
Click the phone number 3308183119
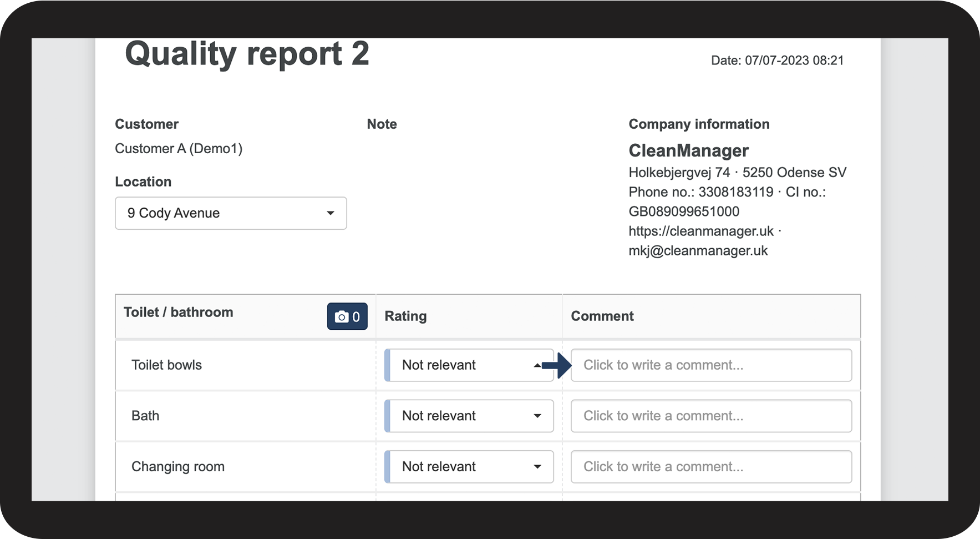[735, 192]
